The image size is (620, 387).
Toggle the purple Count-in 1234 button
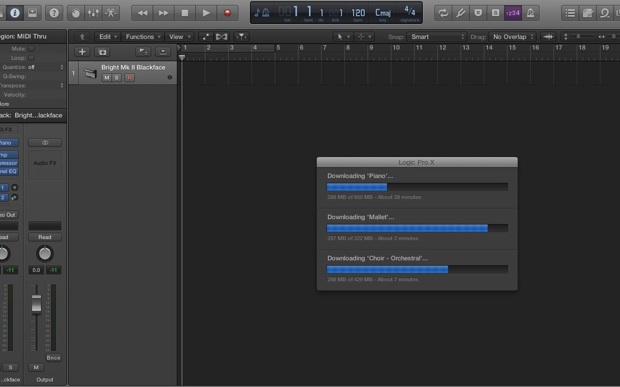[513, 13]
